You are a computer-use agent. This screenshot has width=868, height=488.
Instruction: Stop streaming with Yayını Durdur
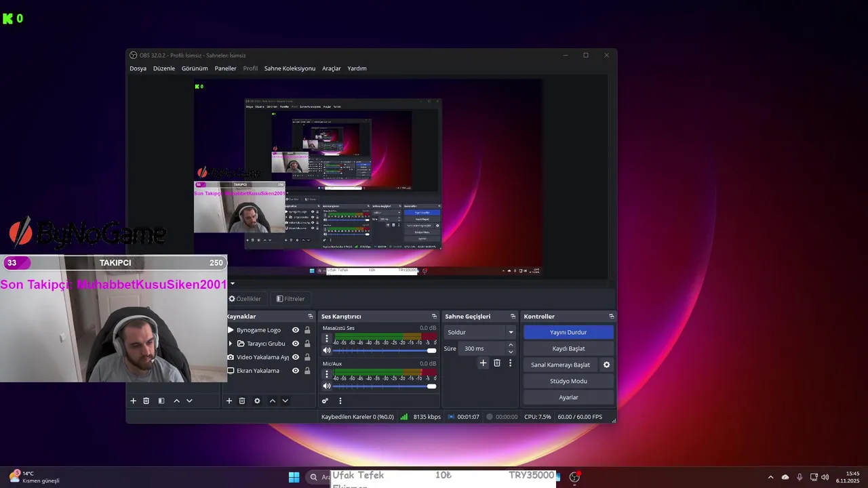pyautogui.click(x=568, y=332)
